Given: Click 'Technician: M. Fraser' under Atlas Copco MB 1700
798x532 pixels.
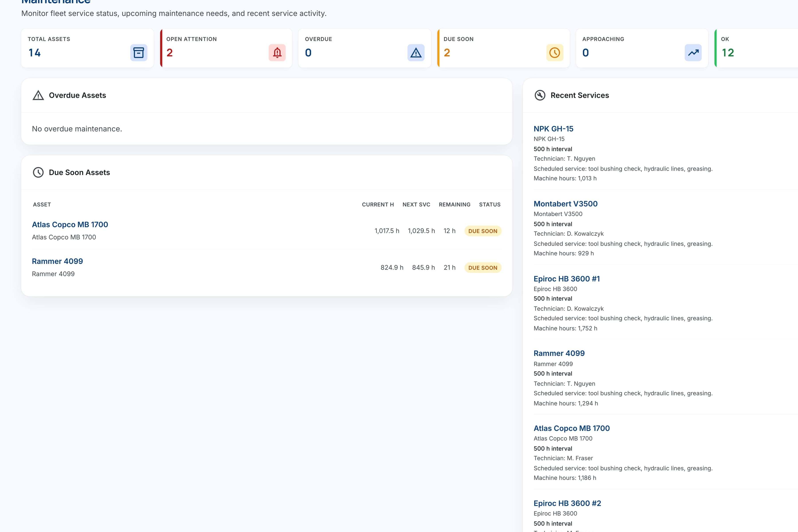Looking at the screenshot, I should coord(563,458).
